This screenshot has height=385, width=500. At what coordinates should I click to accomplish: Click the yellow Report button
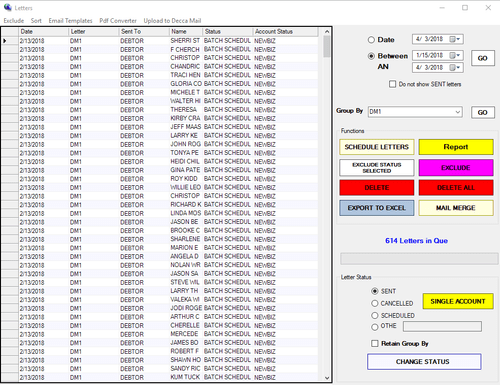click(x=456, y=147)
